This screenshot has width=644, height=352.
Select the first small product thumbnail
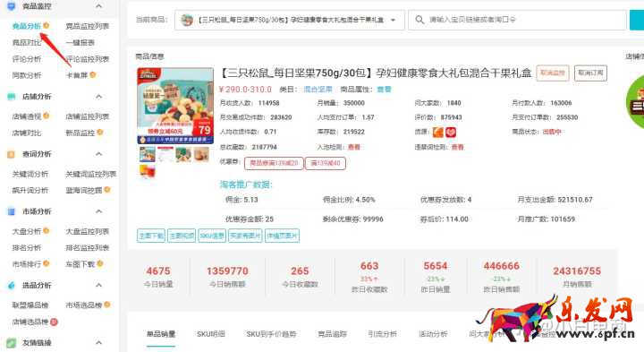point(148,155)
